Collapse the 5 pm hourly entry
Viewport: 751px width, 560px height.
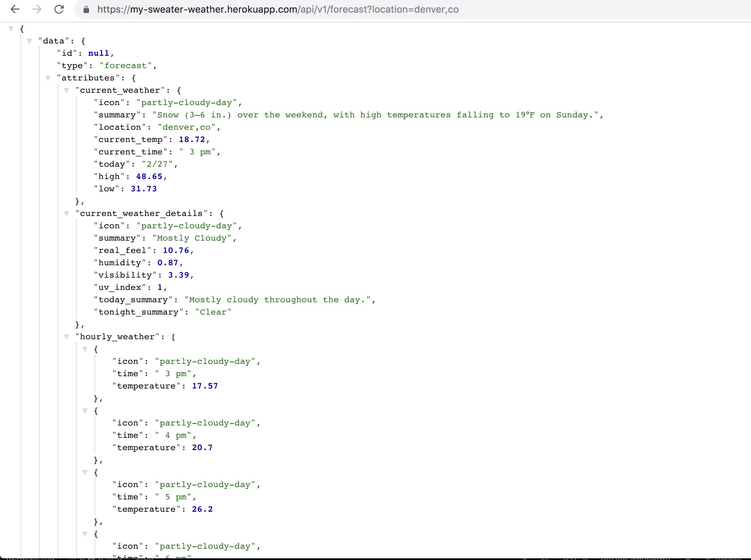(x=85, y=472)
